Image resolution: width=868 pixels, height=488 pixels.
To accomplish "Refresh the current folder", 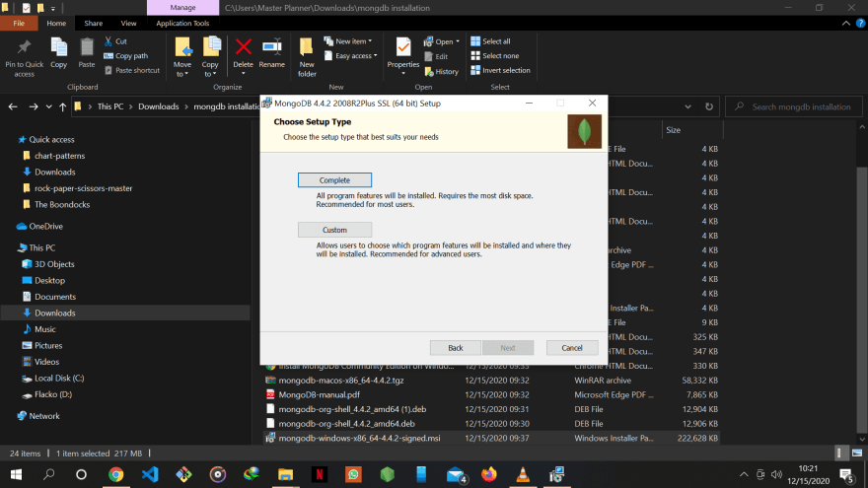I will 709,106.
